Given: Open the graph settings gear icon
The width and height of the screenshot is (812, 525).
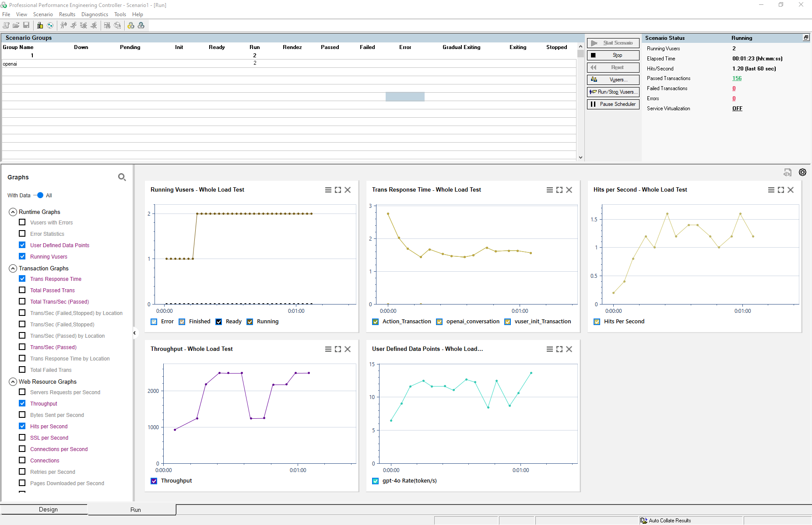Looking at the screenshot, I should click(802, 172).
